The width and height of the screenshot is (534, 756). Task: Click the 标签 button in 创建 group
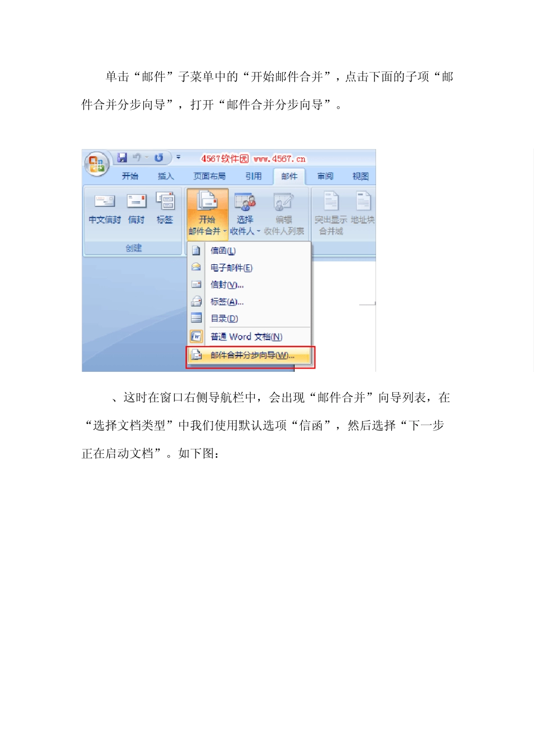165,208
